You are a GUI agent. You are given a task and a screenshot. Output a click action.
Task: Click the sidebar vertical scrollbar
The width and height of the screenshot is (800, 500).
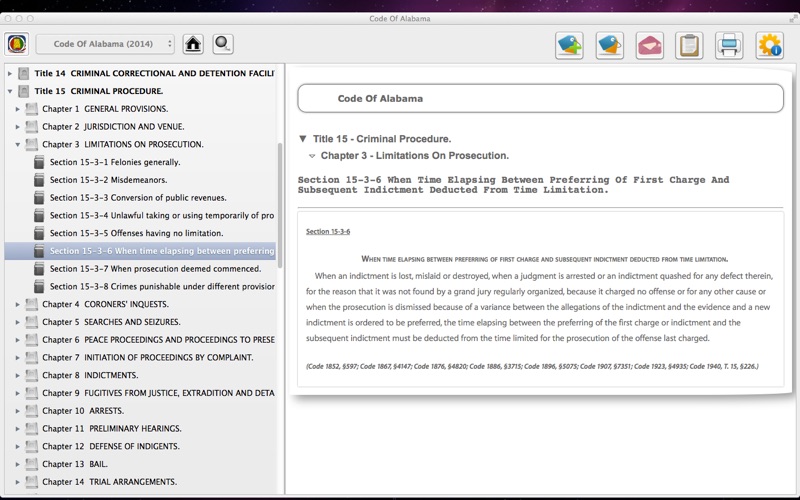[x=280, y=204]
